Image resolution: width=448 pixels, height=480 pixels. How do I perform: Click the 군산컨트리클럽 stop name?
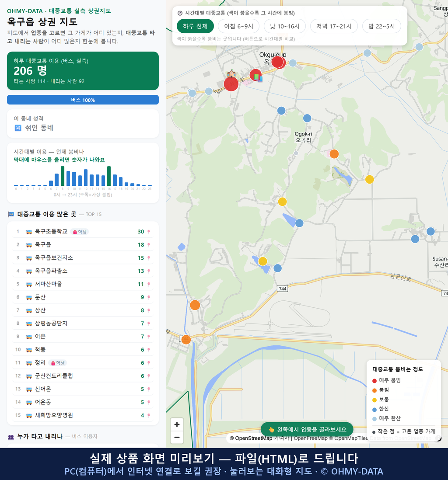54,376
